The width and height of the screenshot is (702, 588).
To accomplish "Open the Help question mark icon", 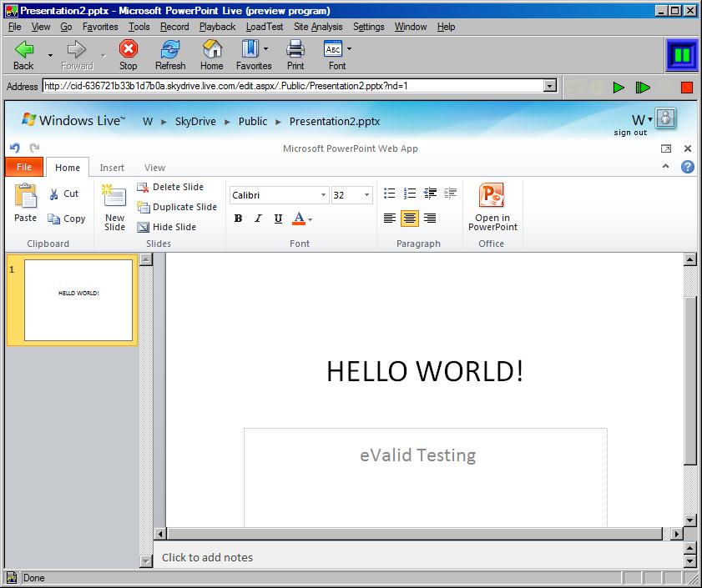I will [x=688, y=167].
